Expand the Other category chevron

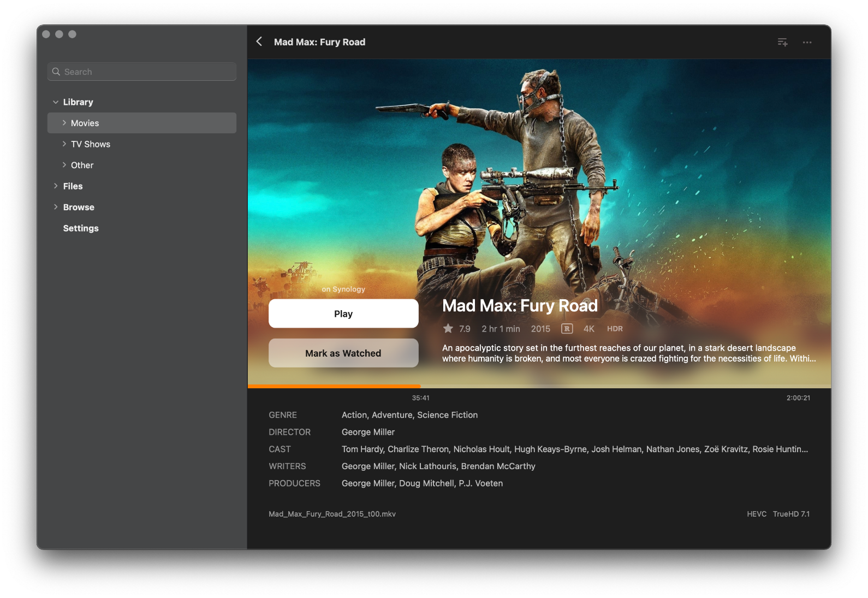coord(64,165)
